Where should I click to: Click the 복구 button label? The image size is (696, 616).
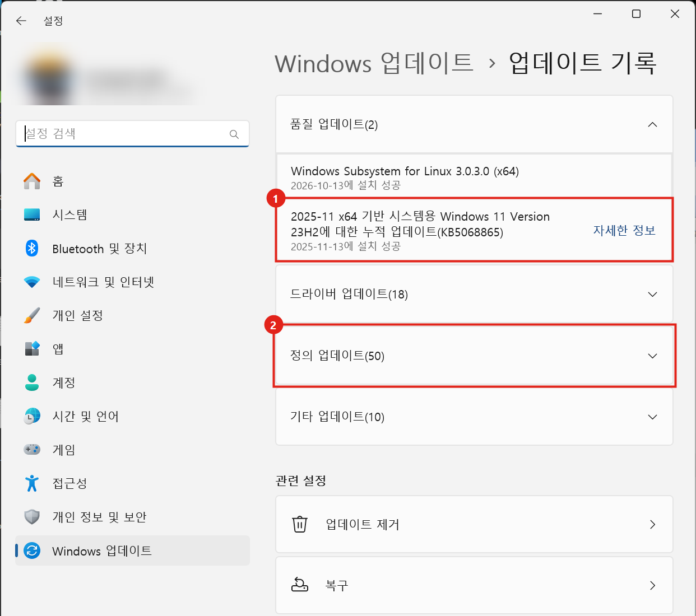(337, 585)
